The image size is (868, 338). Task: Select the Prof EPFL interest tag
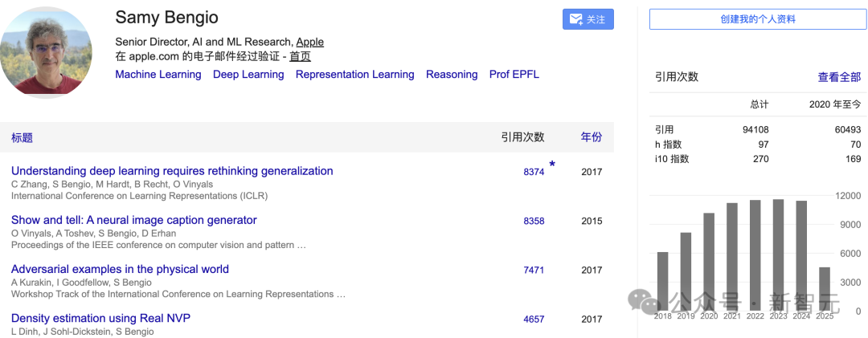(x=514, y=74)
